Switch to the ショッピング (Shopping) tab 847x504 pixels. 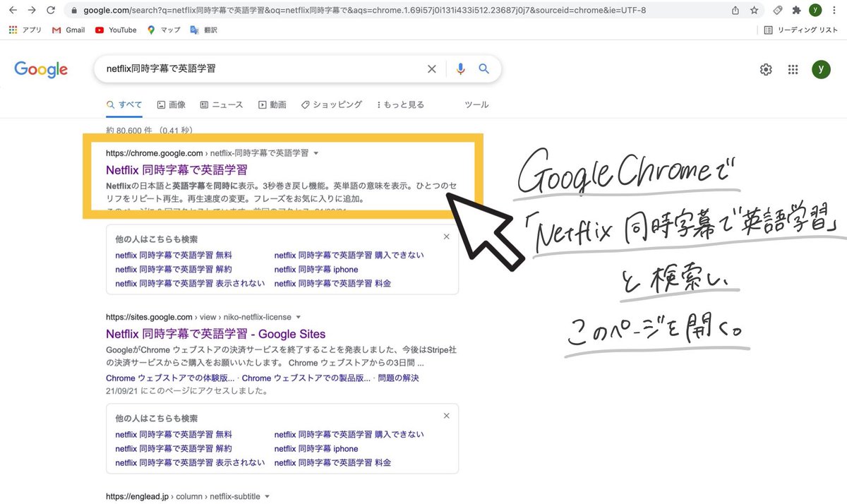(332, 104)
